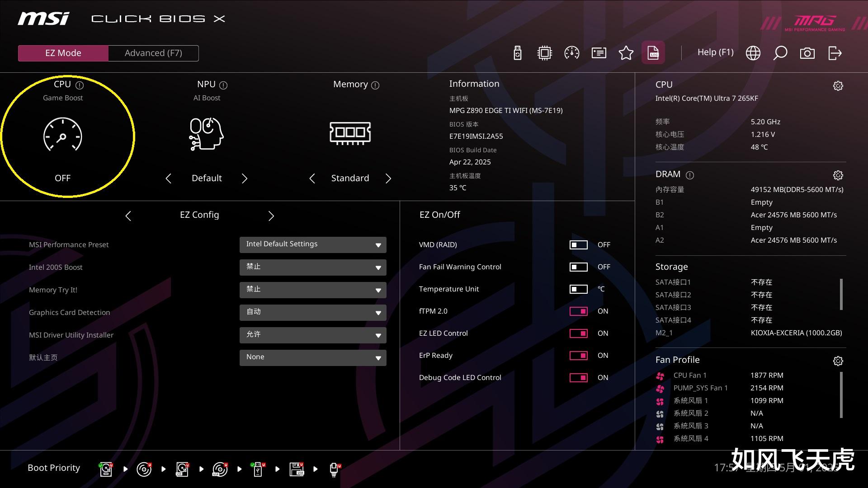868x488 pixels.
Task: Toggle the Temperature Unit switch
Action: [578, 289]
